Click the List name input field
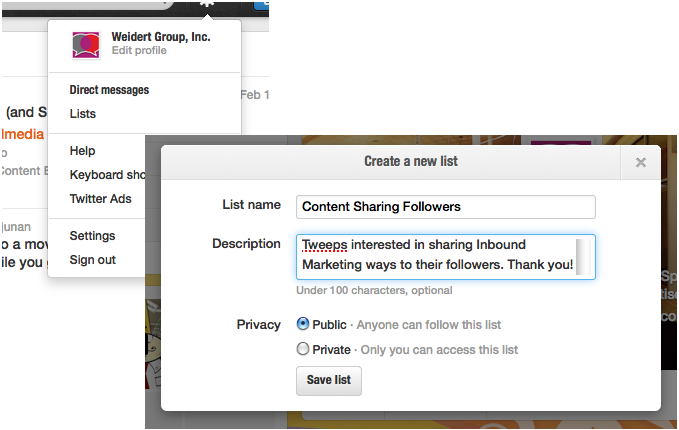679x430 pixels. pos(446,207)
